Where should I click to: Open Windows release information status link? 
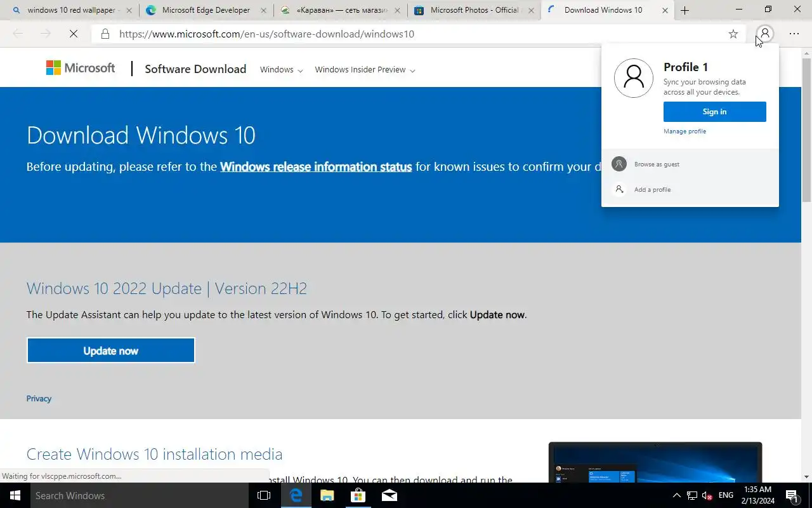pyautogui.click(x=316, y=167)
